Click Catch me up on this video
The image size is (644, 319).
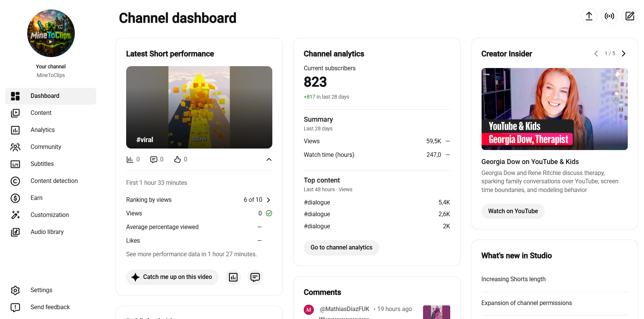(172, 277)
